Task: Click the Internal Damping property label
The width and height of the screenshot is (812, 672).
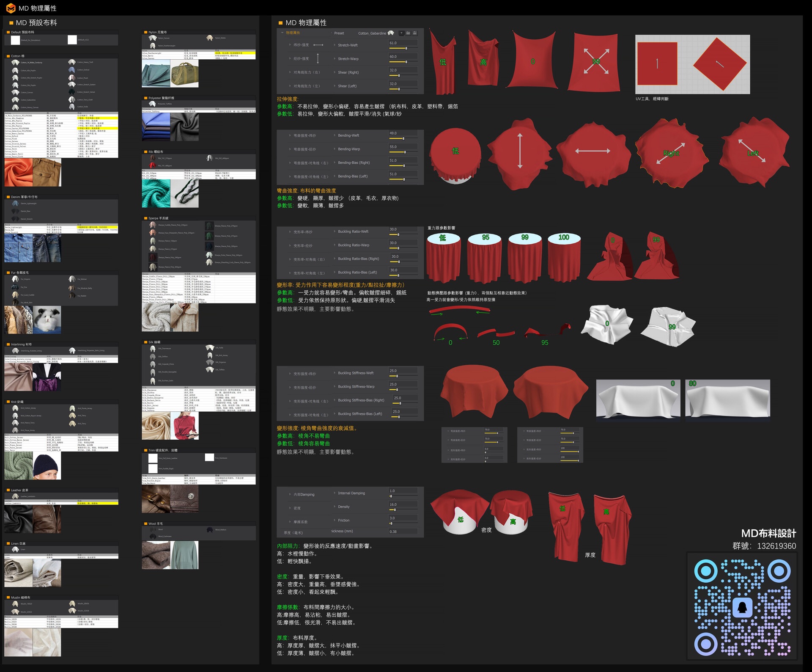Action: 351,493
